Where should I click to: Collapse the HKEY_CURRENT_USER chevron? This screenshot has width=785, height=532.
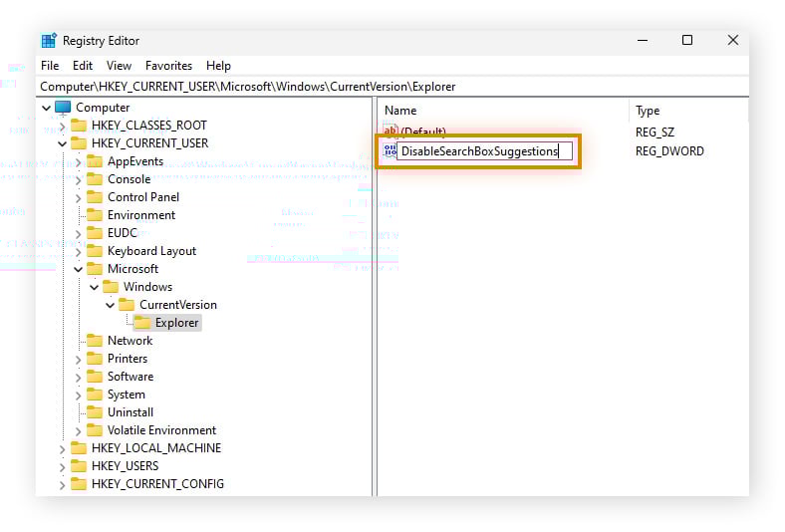(62, 144)
